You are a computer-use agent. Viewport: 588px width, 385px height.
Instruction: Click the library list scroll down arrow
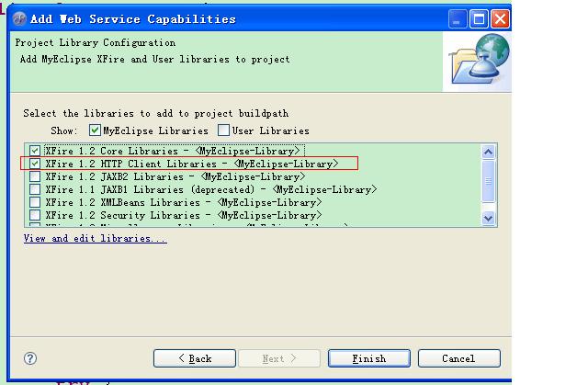click(488, 218)
